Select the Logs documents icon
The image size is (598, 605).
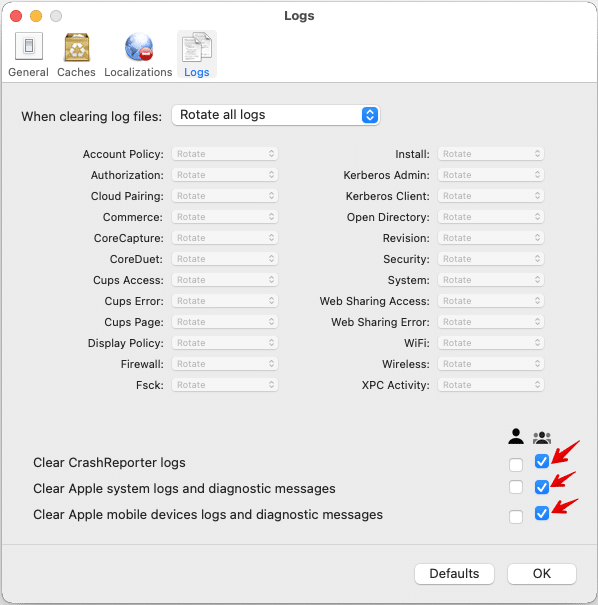(197, 47)
